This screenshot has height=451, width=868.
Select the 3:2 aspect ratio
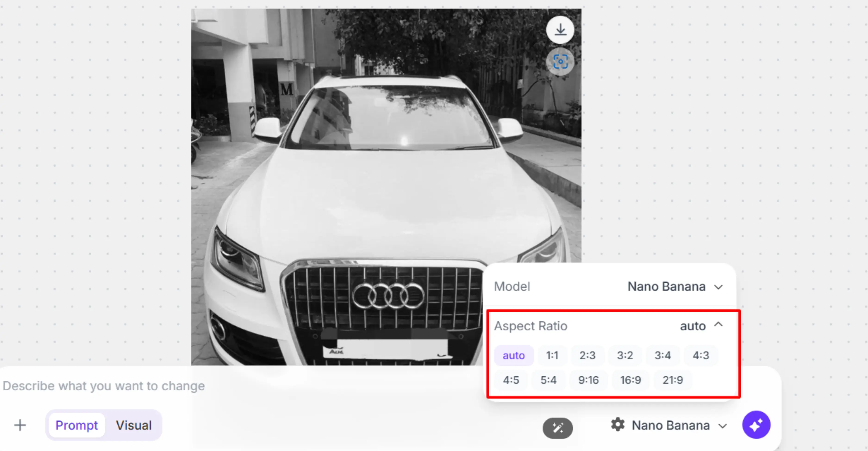625,355
